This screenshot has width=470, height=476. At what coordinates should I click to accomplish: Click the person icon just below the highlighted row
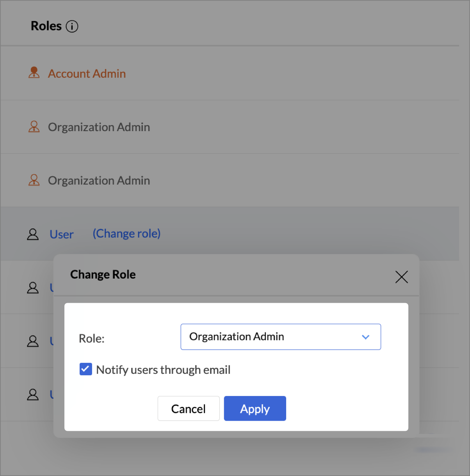pos(33,288)
